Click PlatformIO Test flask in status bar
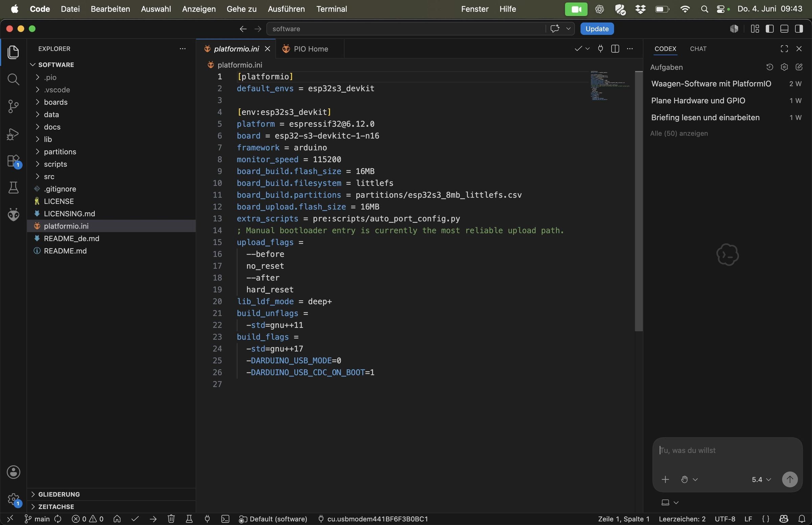This screenshot has width=812, height=525. [x=189, y=519]
